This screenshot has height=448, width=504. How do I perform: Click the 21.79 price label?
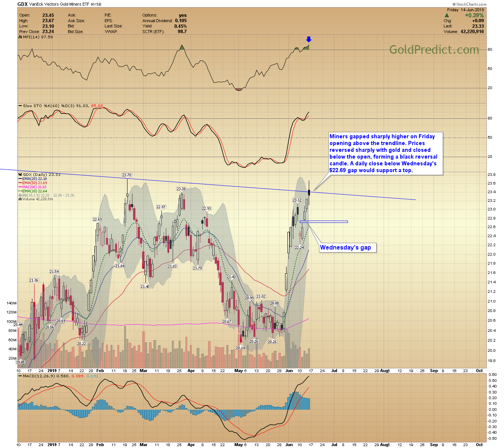tap(197, 268)
